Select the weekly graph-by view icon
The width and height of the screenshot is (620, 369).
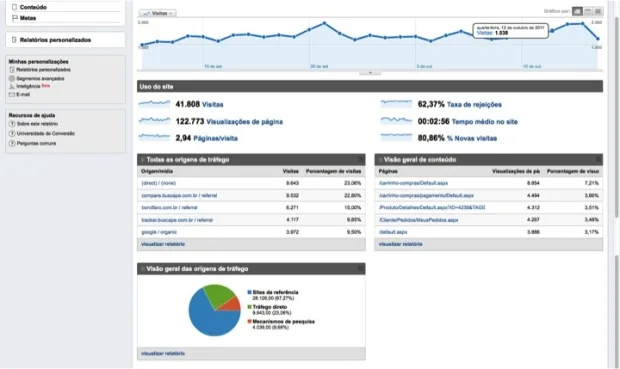click(588, 11)
